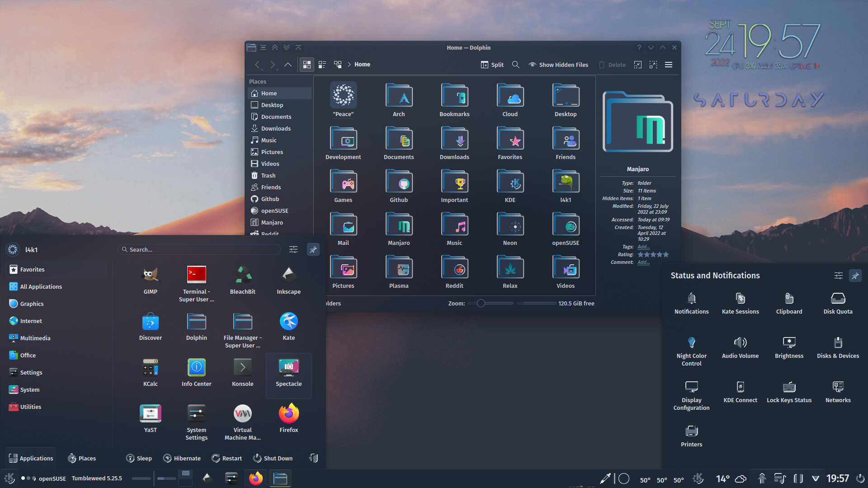The image size is (868, 488).
Task: Open KDE Connect tray entry
Action: [741, 392]
